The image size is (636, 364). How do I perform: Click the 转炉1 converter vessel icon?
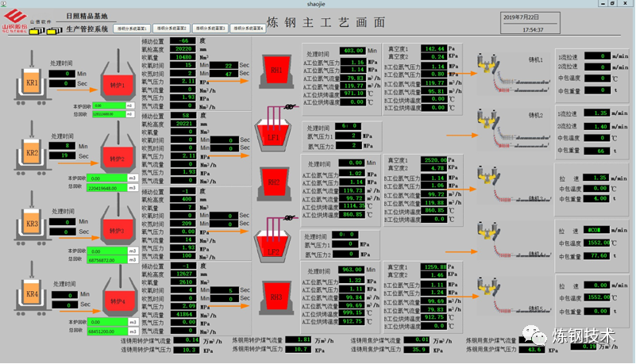pos(118,84)
